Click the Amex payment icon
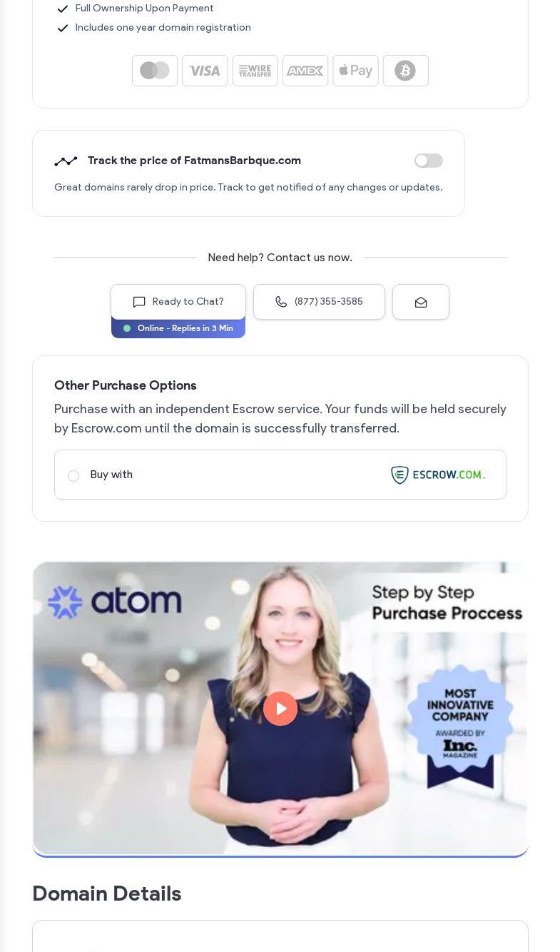This screenshot has height=952, width=560. tap(305, 71)
